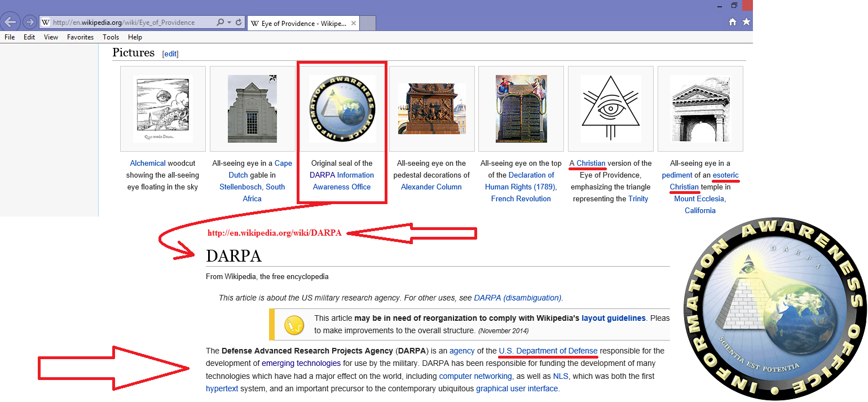Image resolution: width=868 pixels, height=402 pixels.
Task: Click 'From Wikipedia, the free encyclopedia' text
Action: 267,277
